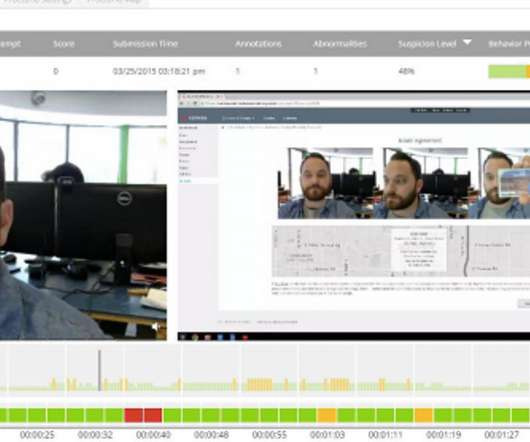The image size is (530, 442).
Task: Jump to orange segment above 00:01:03
Action: coord(327,415)
